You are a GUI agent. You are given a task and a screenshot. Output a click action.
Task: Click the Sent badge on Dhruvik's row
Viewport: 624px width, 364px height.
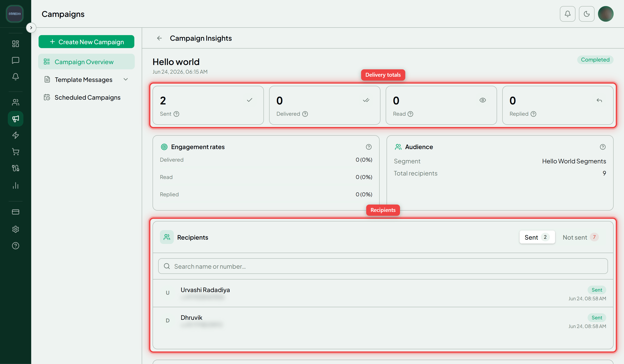[597, 317]
